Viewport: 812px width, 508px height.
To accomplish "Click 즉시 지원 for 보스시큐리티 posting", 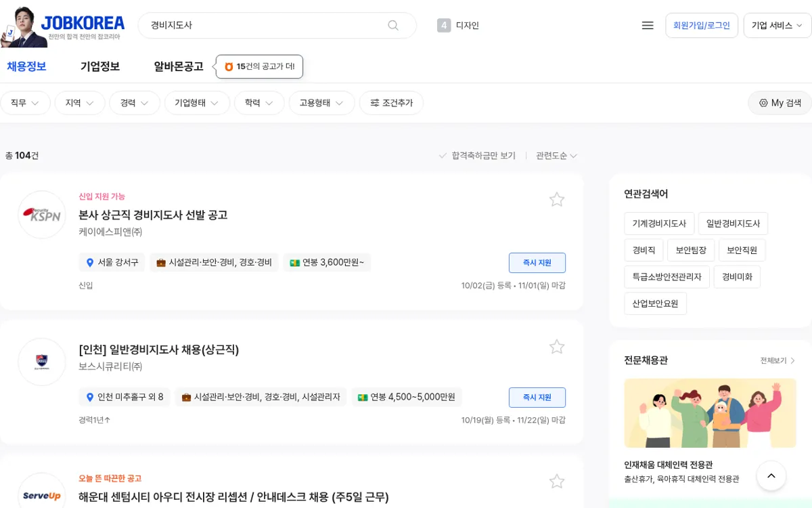I will (x=537, y=398).
